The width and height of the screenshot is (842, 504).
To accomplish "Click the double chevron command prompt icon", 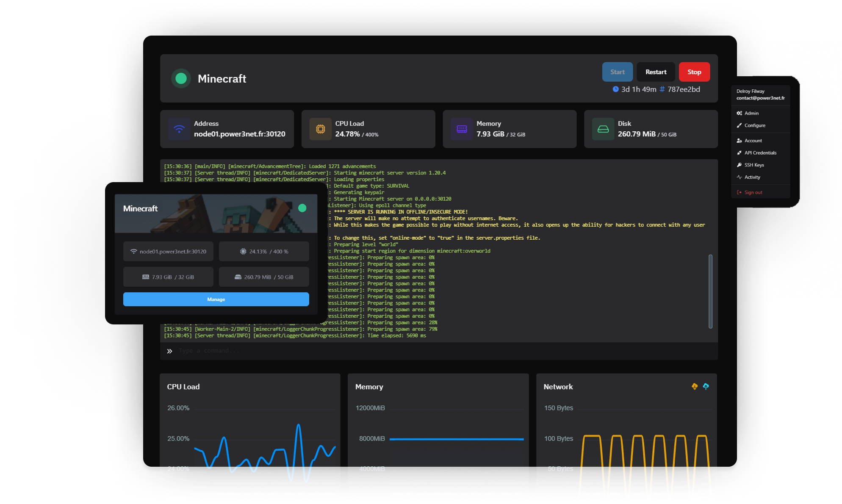I will (169, 351).
